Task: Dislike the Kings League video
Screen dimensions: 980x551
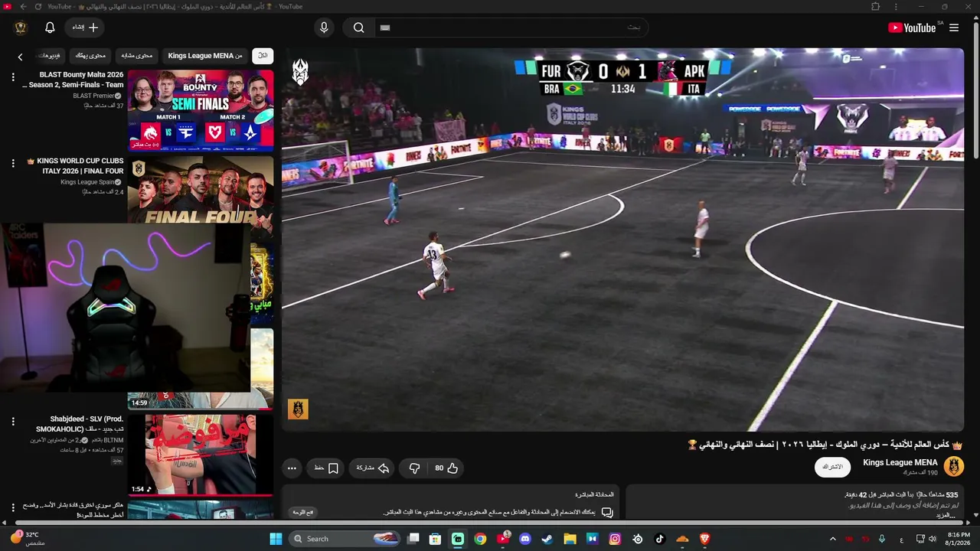Action: [414, 468]
